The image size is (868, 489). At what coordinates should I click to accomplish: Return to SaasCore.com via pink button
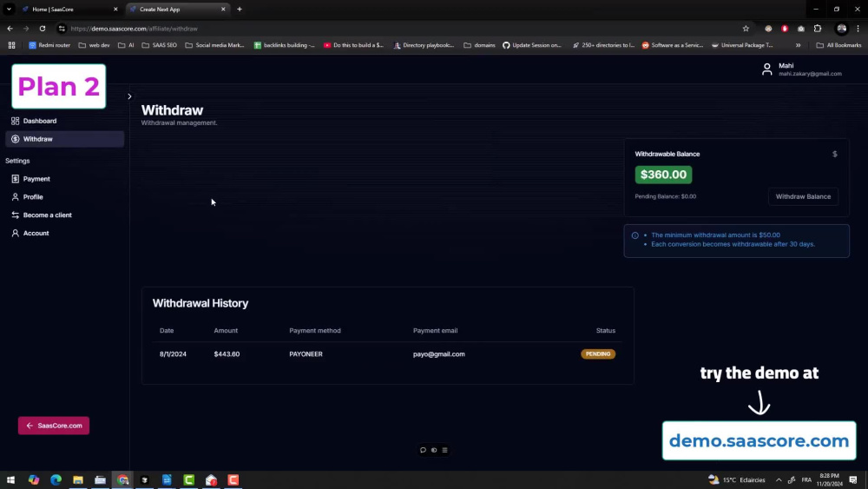pos(54,426)
